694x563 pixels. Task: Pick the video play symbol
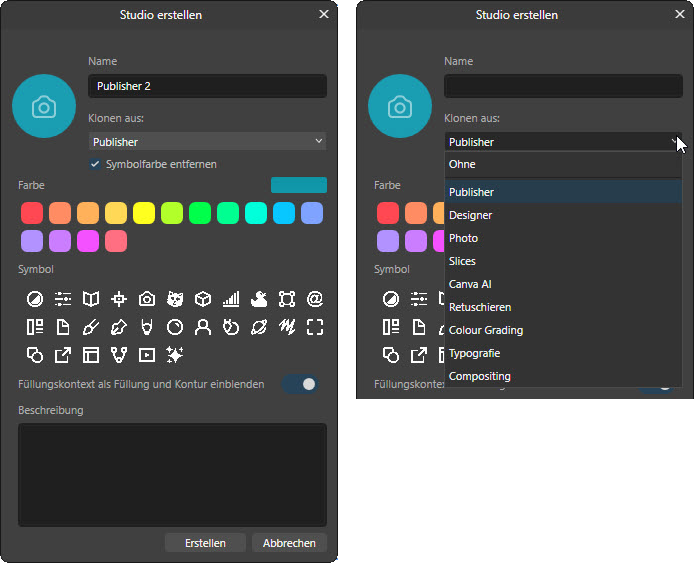(147, 355)
